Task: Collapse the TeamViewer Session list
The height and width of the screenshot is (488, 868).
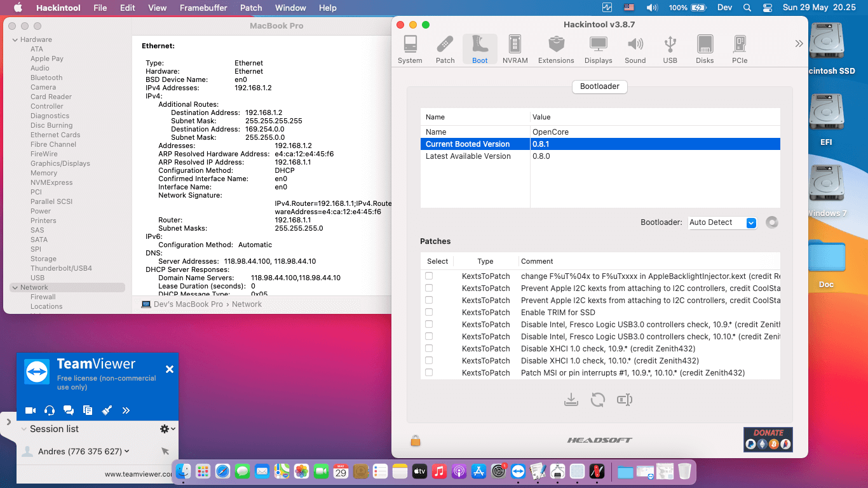Action: 24,429
